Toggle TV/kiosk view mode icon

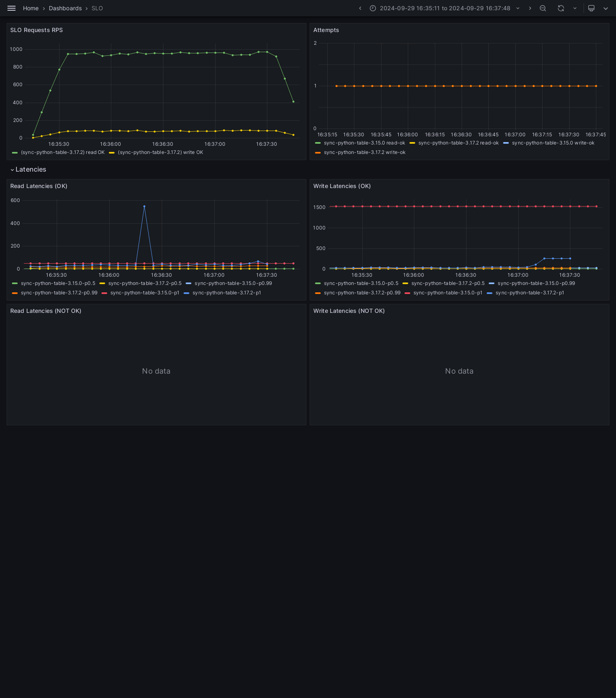(x=591, y=8)
